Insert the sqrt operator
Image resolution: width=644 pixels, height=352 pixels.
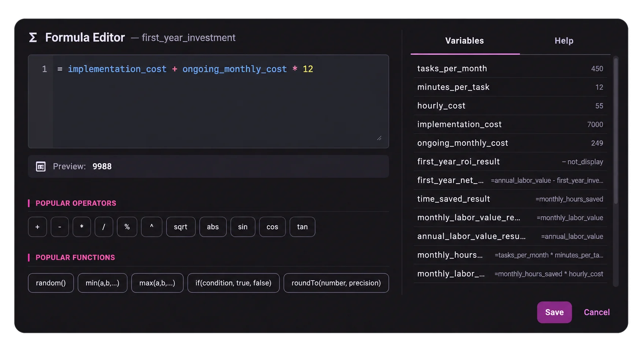181,227
